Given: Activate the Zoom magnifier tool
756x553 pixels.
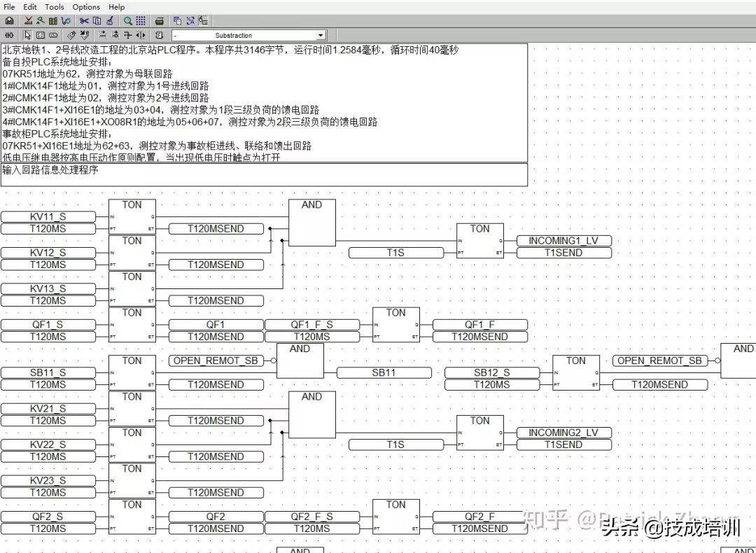Looking at the screenshot, I should (x=127, y=20).
